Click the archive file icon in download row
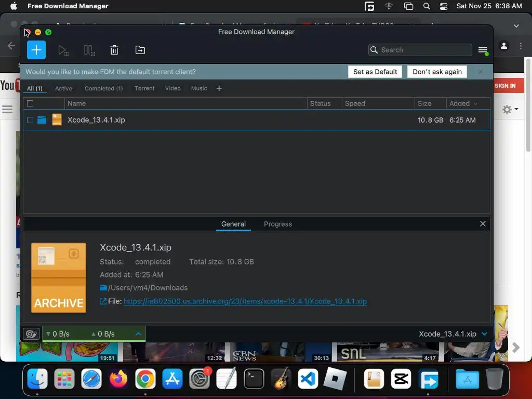This screenshot has height=399, width=532. (x=57, y=120)
